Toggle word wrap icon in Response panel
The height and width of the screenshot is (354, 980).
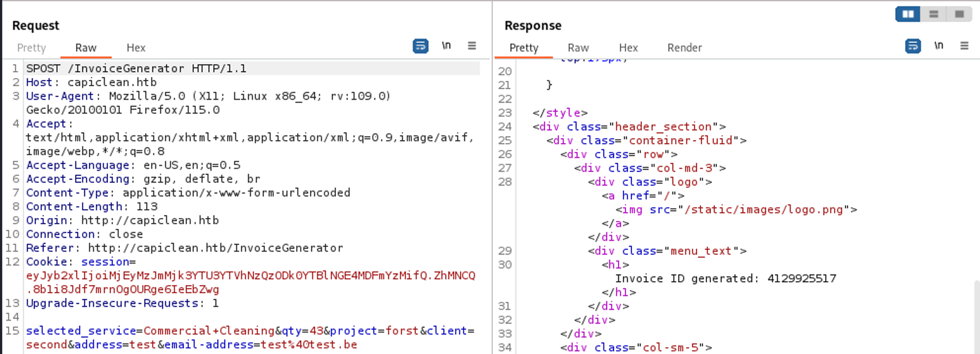click(913, 46)
